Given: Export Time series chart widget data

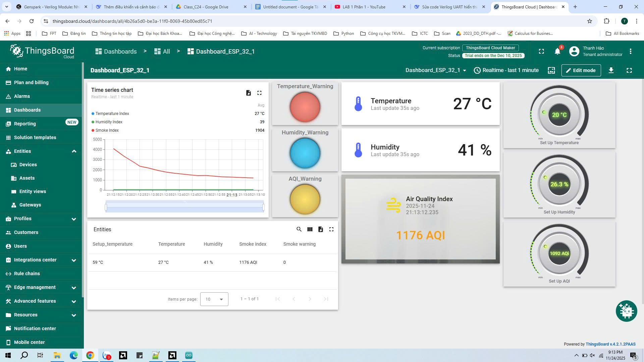Looking at the screenshot, I should pyautogui.click(x=248, y=93).
